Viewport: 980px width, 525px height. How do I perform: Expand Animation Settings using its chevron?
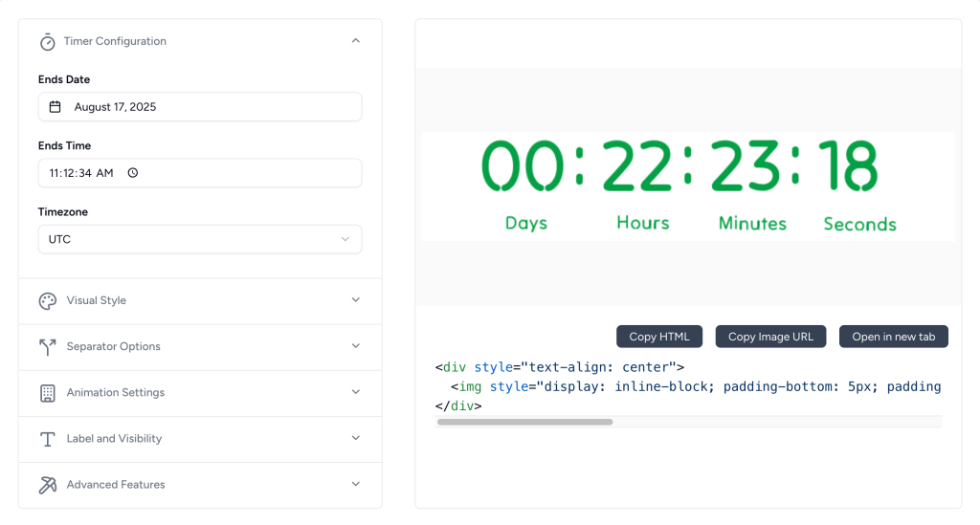pyautogui.click(x=356, y=392)
